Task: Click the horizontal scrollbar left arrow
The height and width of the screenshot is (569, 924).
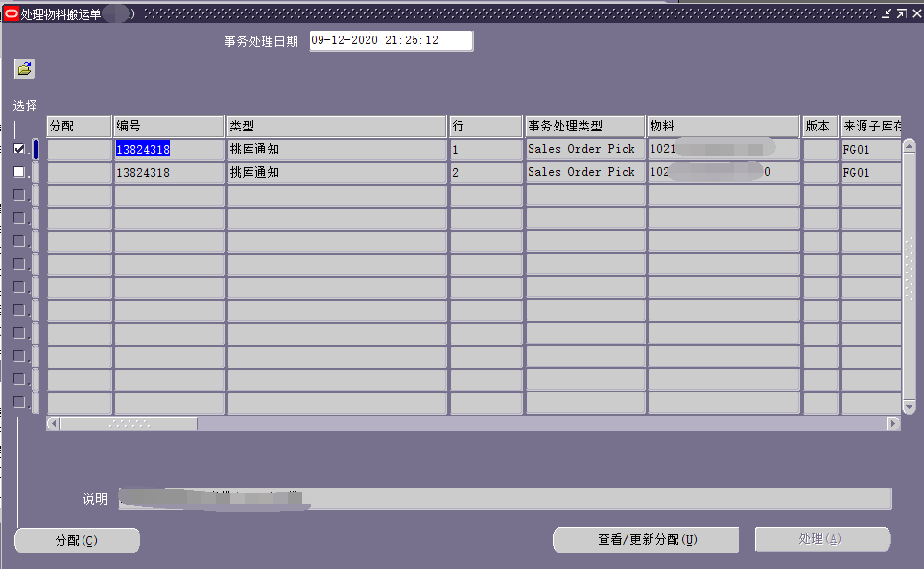Action: coord(54,423)
